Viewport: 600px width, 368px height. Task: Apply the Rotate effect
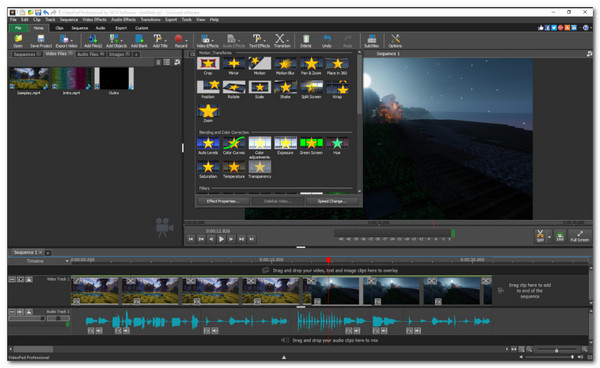coord(234,90)
